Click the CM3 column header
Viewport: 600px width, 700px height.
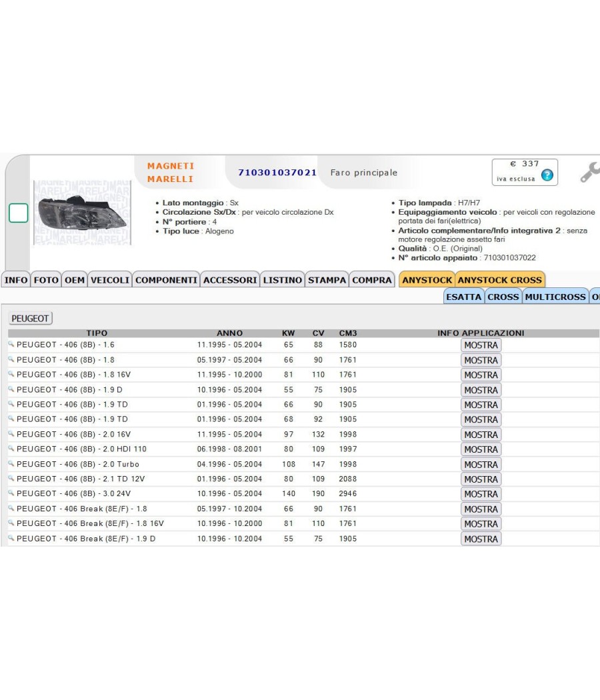(x=348, y=333)
